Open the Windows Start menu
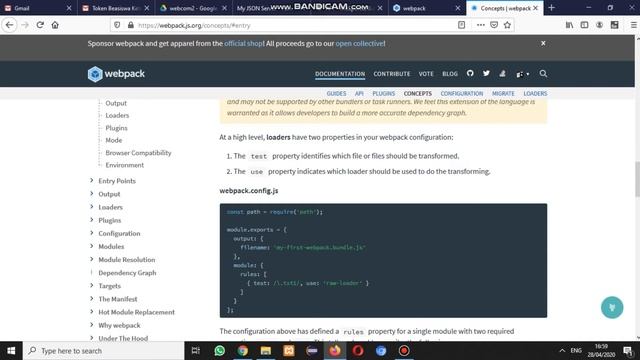The image size is (640, 360). pyautogui.click(x=11, y=351)
